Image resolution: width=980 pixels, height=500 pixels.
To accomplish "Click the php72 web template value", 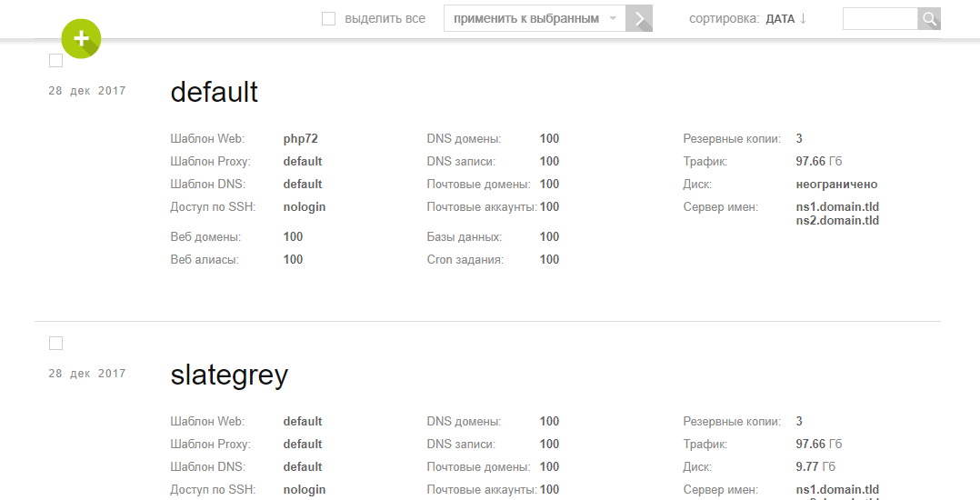I will click(x=301, y=139).
